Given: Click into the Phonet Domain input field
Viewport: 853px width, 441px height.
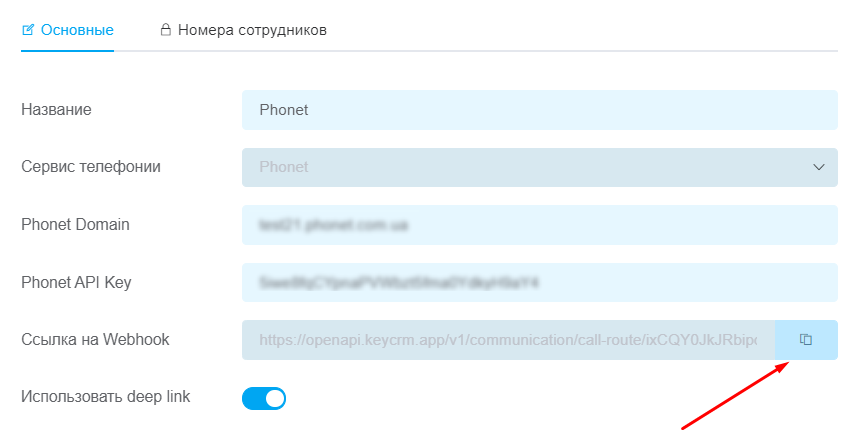Looking at the screenshot, I should pyautogui.click(x=540, y=225).
